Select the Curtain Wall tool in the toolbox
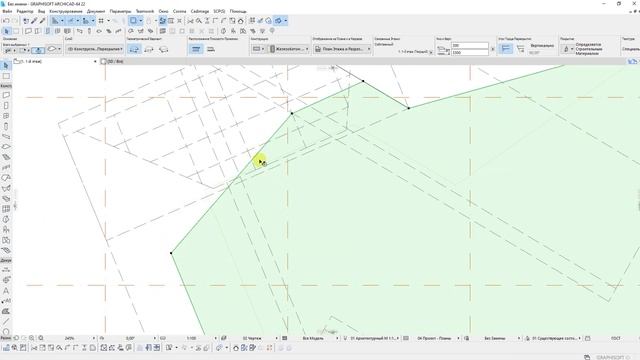This screenshot has height=360, width=640. pos(6,209)
